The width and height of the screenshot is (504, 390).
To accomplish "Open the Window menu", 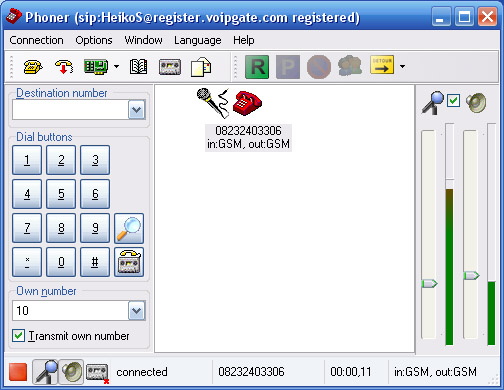I will (x=143, y=40).
